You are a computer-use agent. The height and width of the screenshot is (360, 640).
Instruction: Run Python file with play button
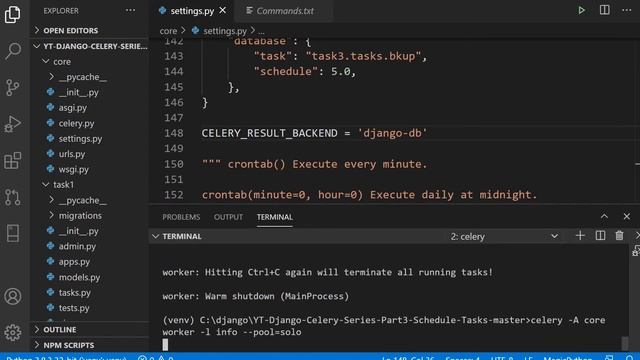[x=581, y=11]
